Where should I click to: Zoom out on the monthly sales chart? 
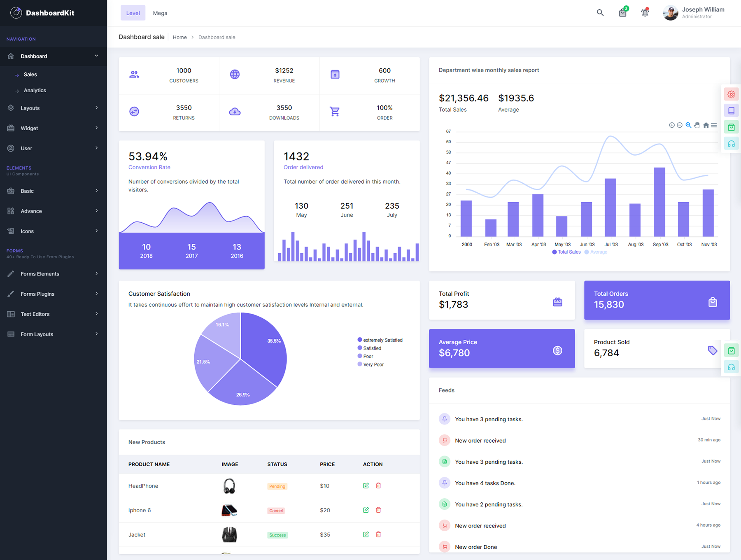pos(680,125)
